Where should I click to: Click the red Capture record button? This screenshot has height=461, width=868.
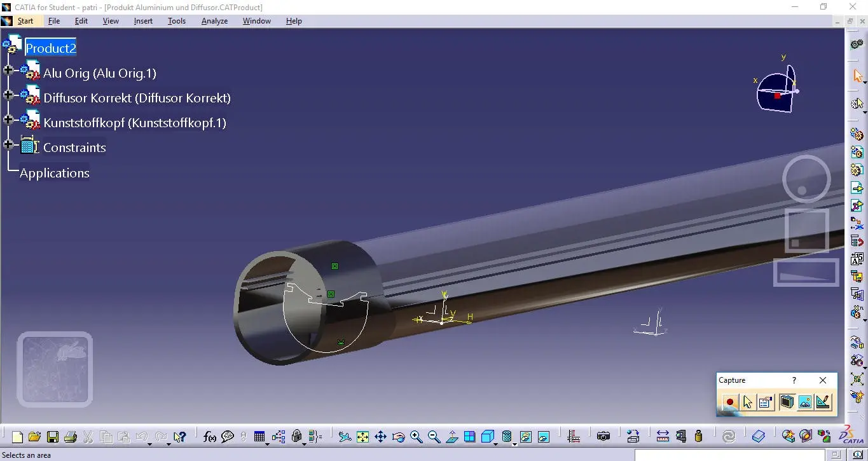point(729,402)
